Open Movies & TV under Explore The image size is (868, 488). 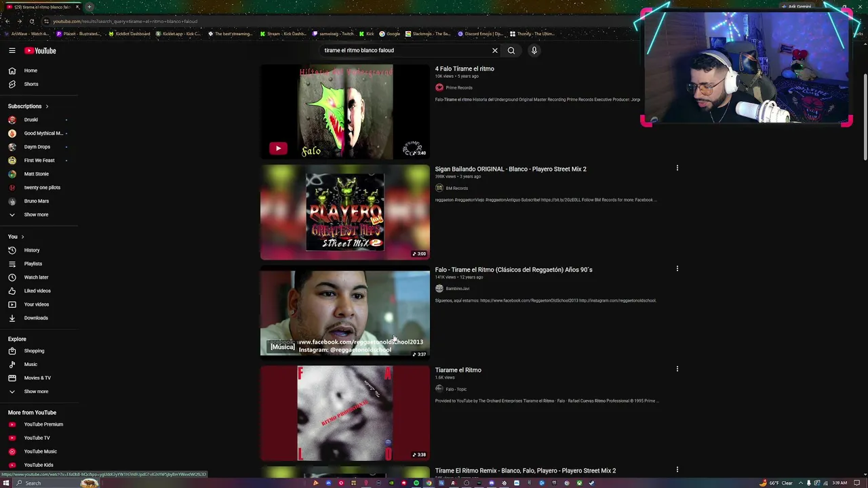[x=39, y=378]
